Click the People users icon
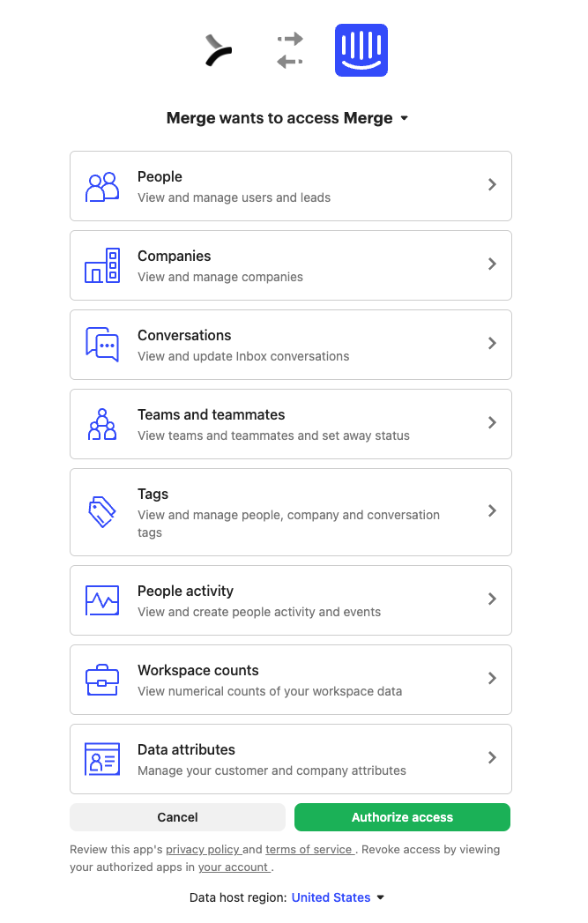The image size is (588, 923). (x=102, y=186)
